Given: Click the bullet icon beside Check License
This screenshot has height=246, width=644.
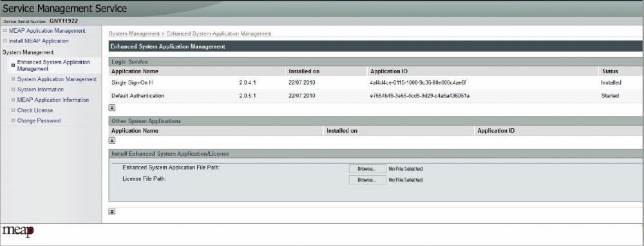Looking at the screenshot, I should click(x=13, y=111).
